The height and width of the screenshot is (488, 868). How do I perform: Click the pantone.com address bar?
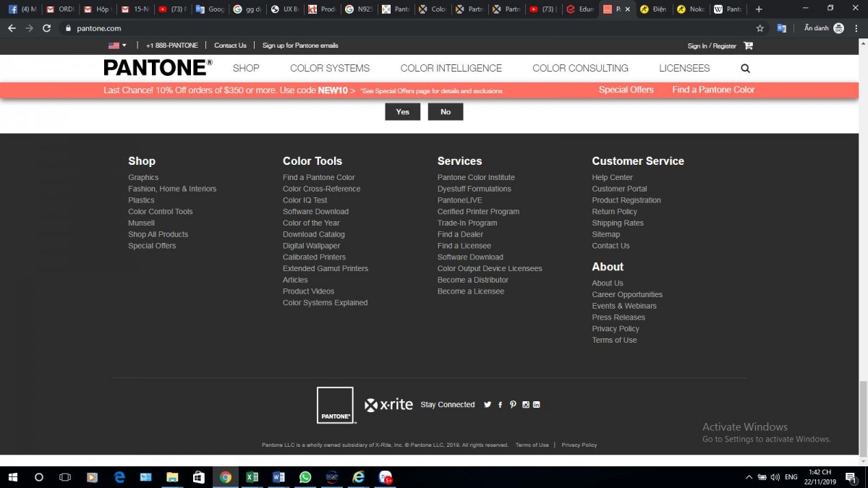362,28
